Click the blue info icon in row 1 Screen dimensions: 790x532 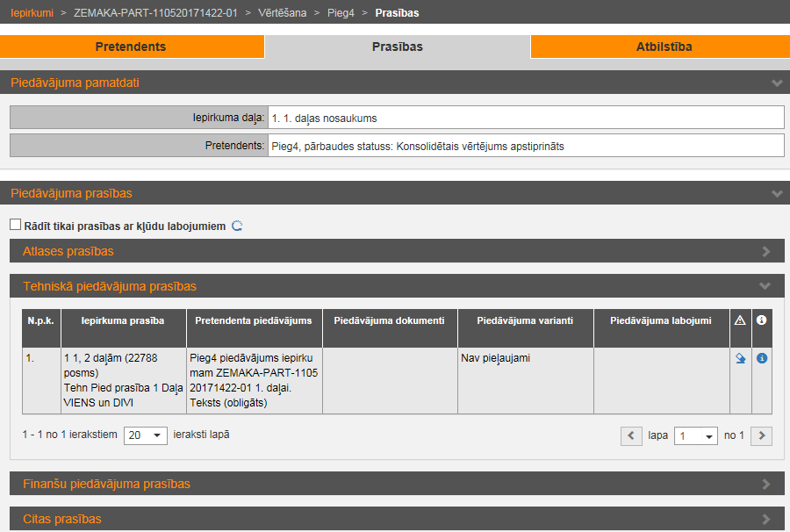pos(762,358)
